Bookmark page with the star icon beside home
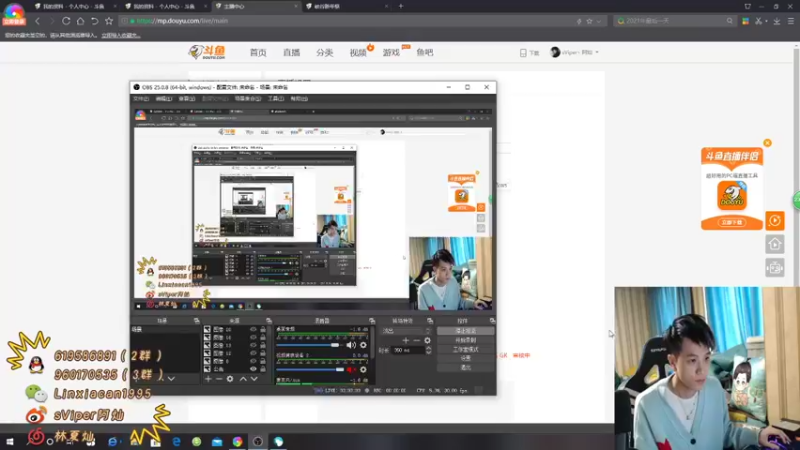This screenshot has height=450, width=800. (x=109, y=21)
